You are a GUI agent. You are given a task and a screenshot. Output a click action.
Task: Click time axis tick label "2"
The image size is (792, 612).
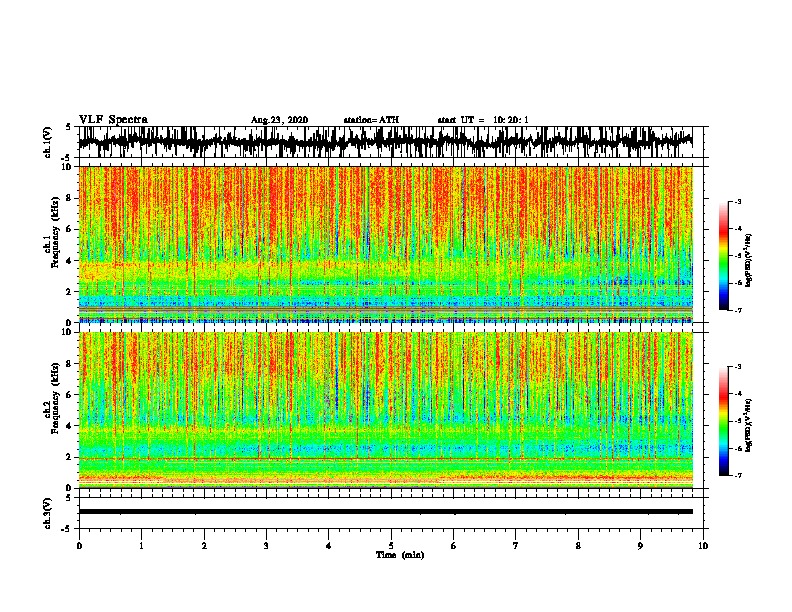tap(204, 546)
